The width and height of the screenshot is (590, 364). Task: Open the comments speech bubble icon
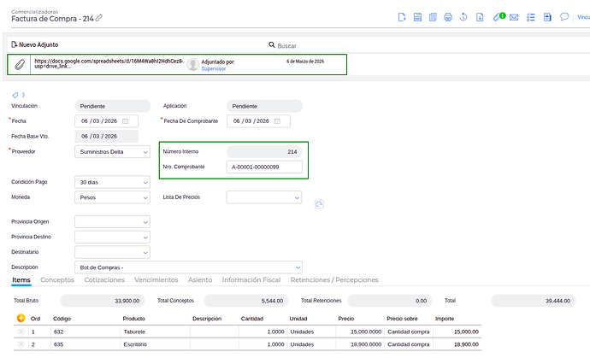click(x=564, y=17)
